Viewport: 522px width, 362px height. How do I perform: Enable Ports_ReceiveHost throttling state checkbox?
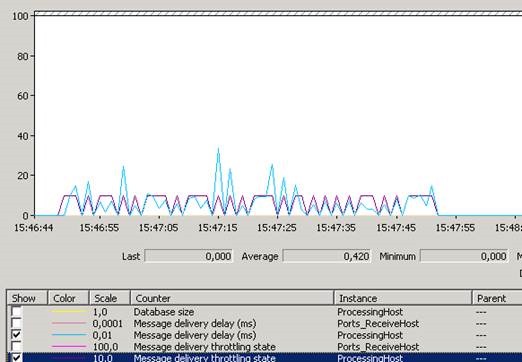click(x=16, y=346)
